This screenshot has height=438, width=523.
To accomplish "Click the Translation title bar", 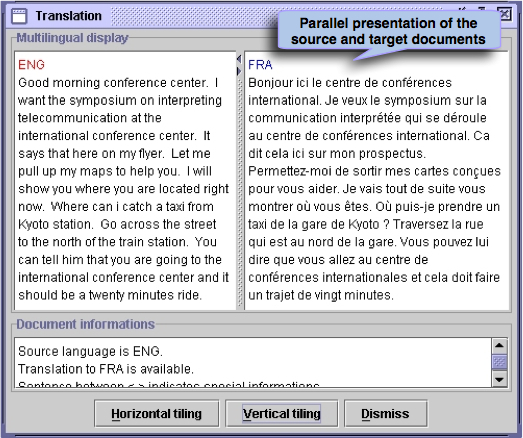I will click(x=187, y=16).
